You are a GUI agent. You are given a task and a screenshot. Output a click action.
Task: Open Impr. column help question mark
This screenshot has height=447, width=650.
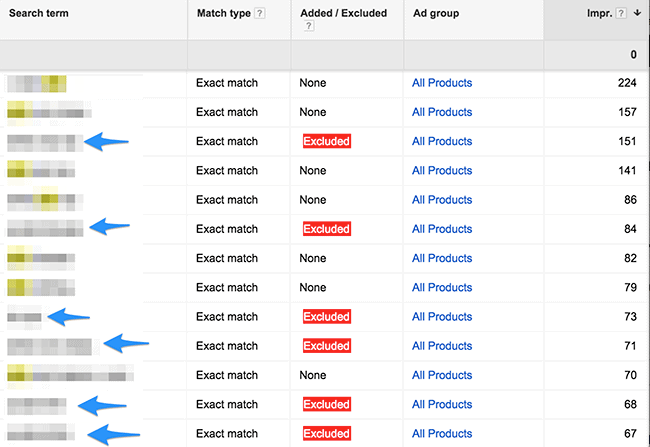point(621,13)
